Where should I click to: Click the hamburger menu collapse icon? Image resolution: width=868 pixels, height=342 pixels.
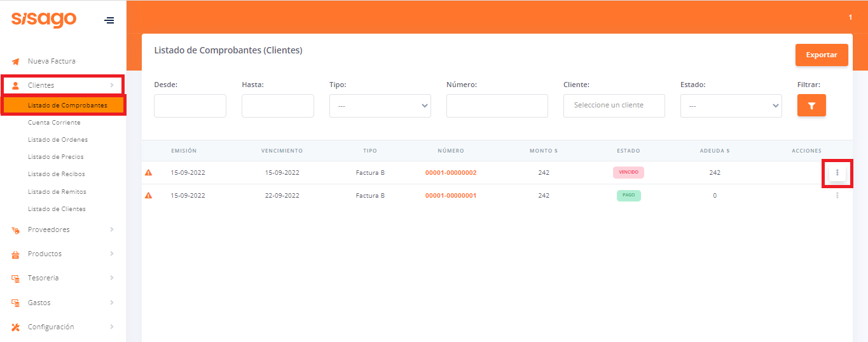click(109, 20)
